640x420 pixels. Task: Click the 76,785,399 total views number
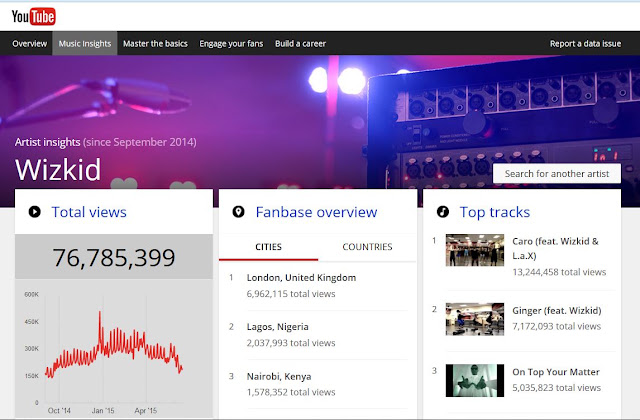(114, 258)
